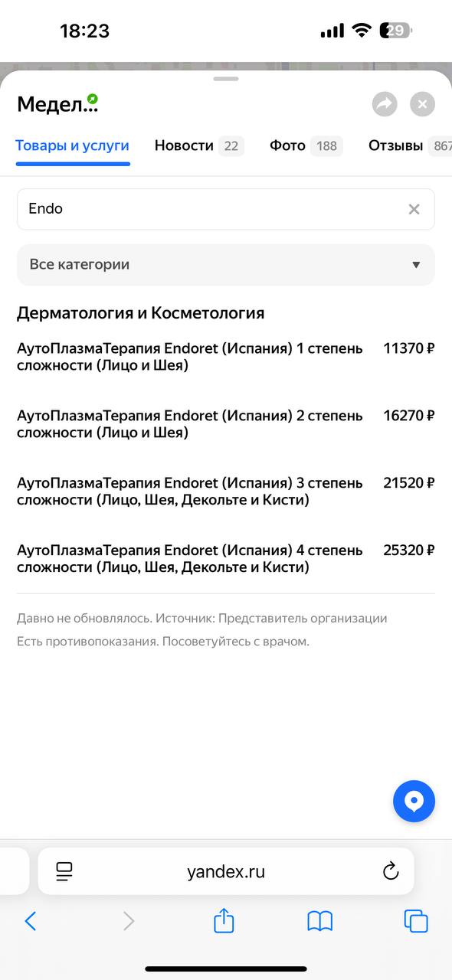
Task: Tap the sheet drag handle
Action: click(x=226, y=79)
